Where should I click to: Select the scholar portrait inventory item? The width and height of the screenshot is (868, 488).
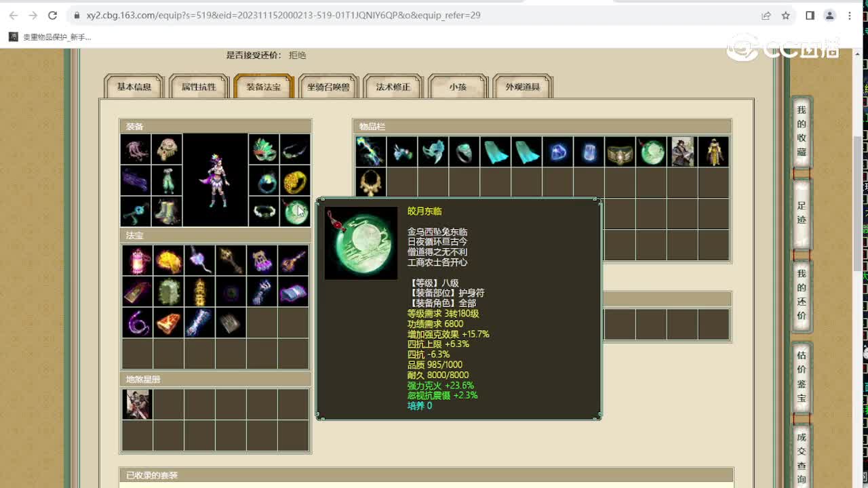pyautogui.click(x=682, y=151)
